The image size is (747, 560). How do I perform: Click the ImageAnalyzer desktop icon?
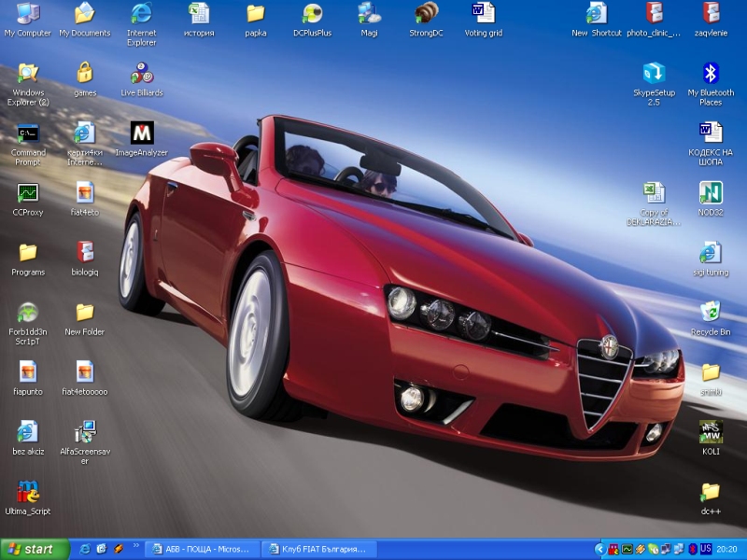coord(141,133)
